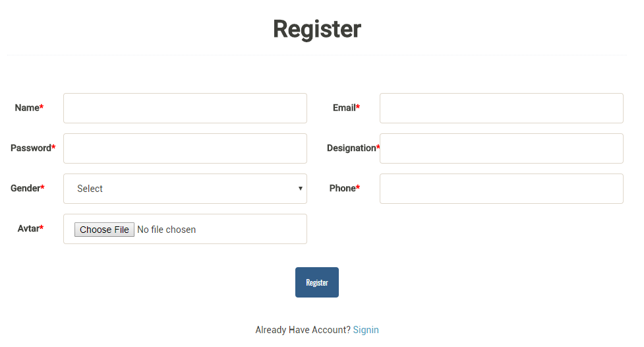The width and height of the screenshot is (644, 347).
Task: Submit form with the Register button
Action: (317, 282)
